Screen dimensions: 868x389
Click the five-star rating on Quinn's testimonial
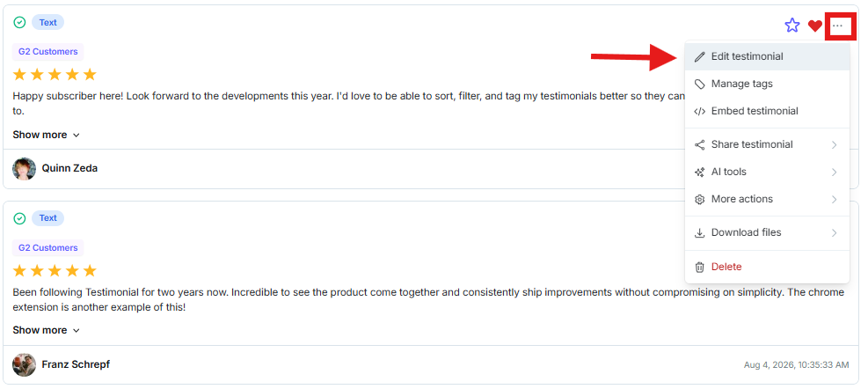(55, 74)
